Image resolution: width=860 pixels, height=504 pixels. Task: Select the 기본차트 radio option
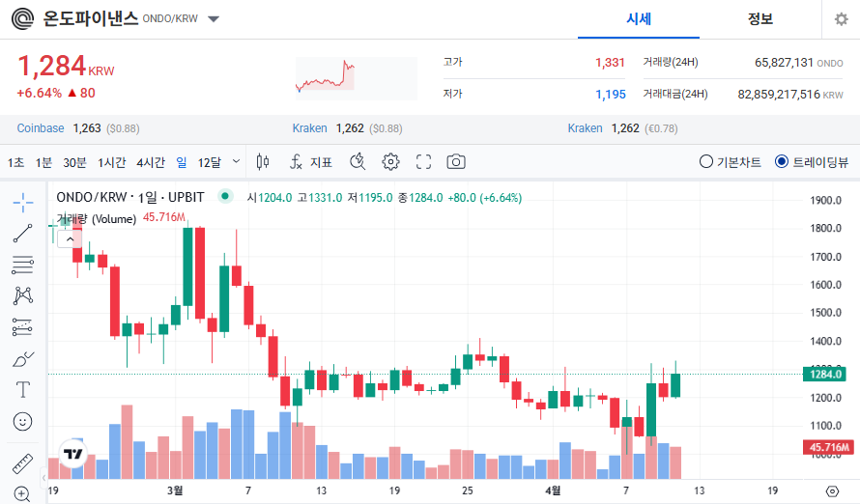pos(730,162)
